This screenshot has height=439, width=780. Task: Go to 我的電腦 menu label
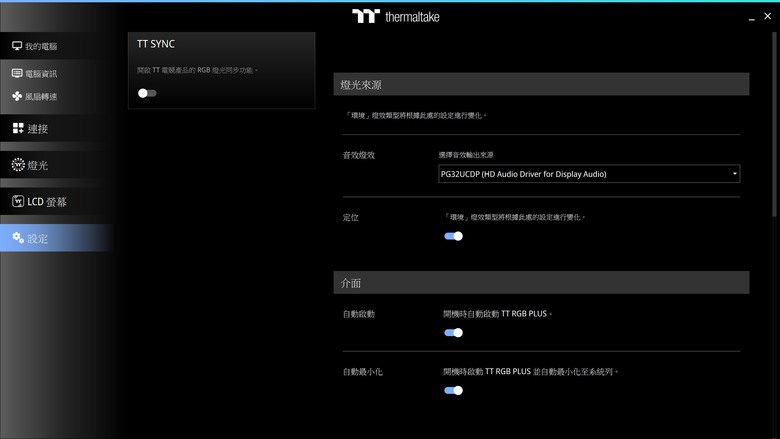[41, 46]
